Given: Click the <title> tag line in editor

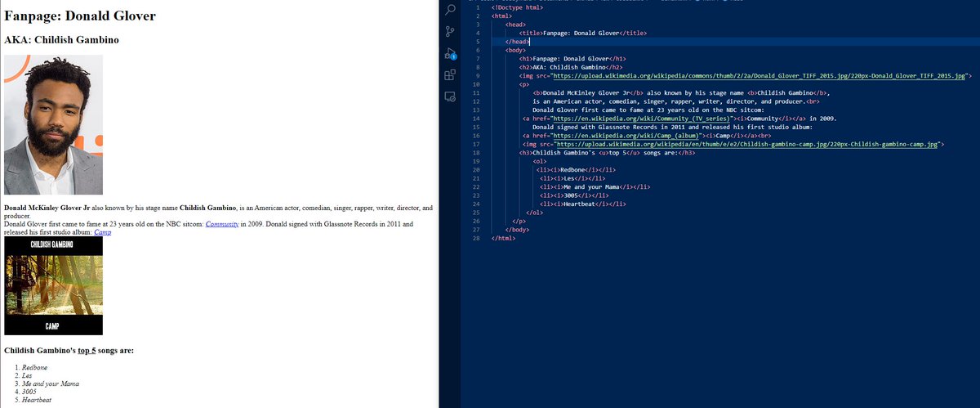Looking at the screenshot, I should [x=583, y=33].
